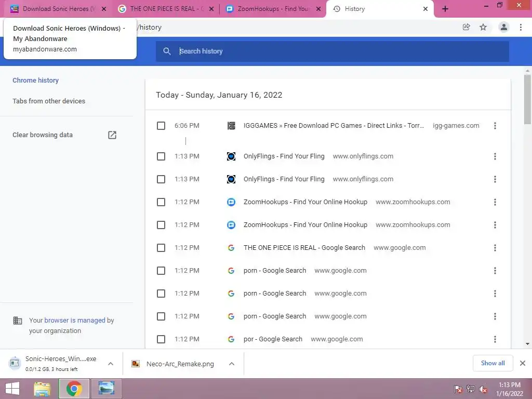The height and width of the screenshot is (399, 532).
Task: Click the muted volume icon in system tray
Action: click(x=483, y=389)
